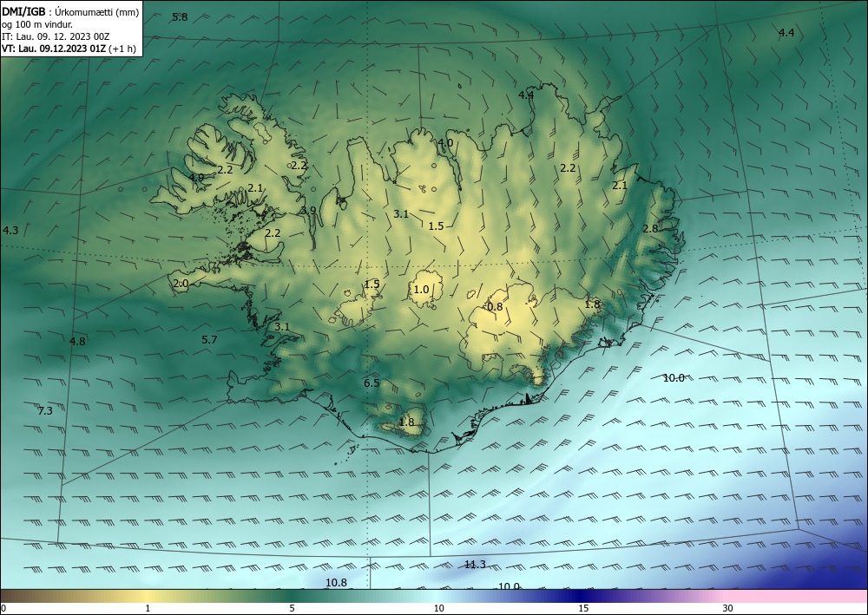Select the 10.0 value southeast of Iceland
Image resolution: width=868 pixels, height=615 pixels.
tap(674, 377)
